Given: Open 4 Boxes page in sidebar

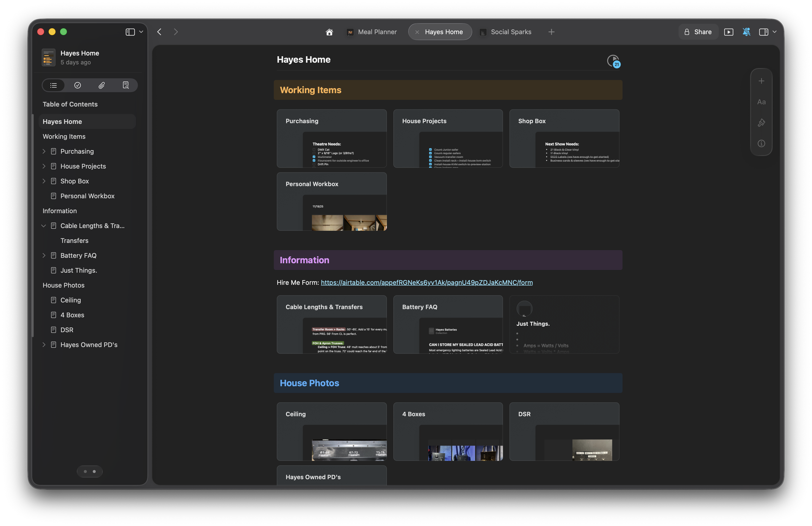Looking at the screenshot, I should [72, 315].
